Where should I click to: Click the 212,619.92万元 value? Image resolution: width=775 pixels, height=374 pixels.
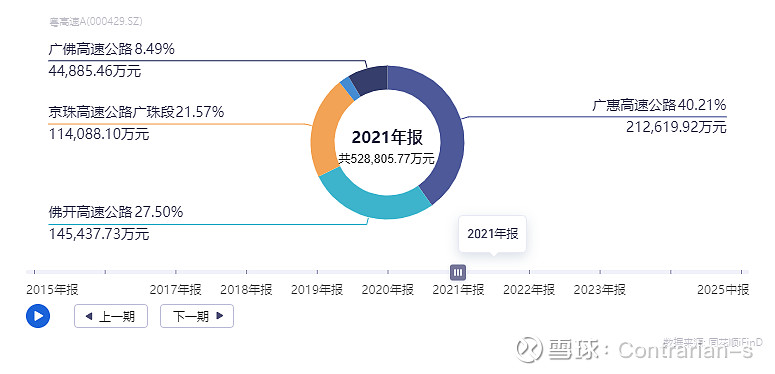pos(676,127)
